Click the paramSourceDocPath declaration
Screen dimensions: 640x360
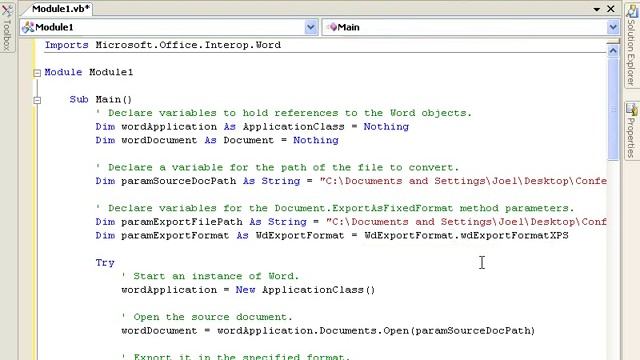(x=178, y=181)
